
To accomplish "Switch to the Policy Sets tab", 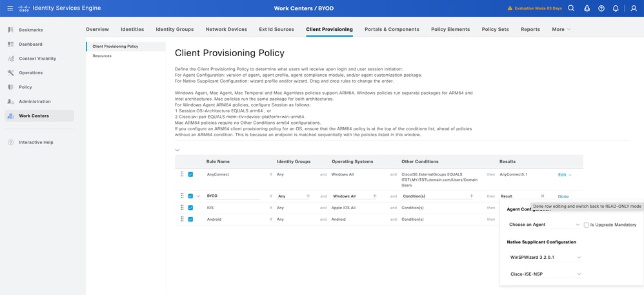I will click(x=496, y=29).
